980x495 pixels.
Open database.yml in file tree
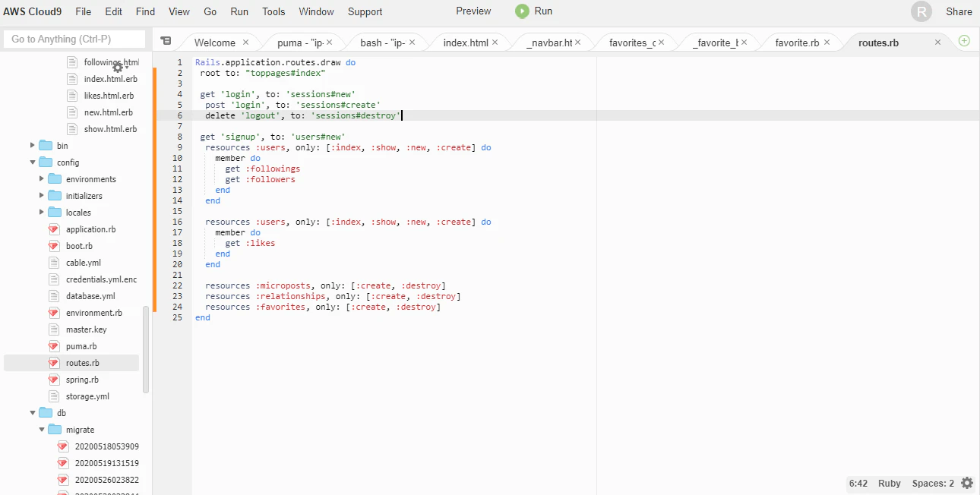coord(90,296)
